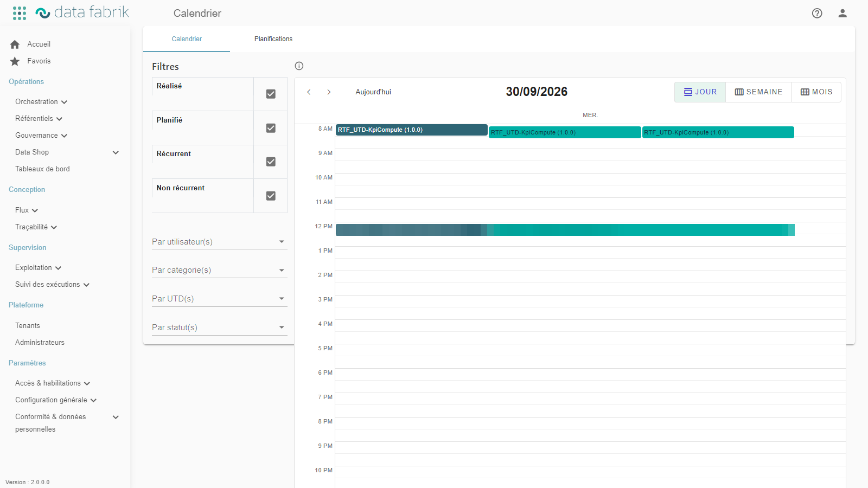Click the Favoris star icon
This screenshot has height=488, width=868.
click(15, 61)
